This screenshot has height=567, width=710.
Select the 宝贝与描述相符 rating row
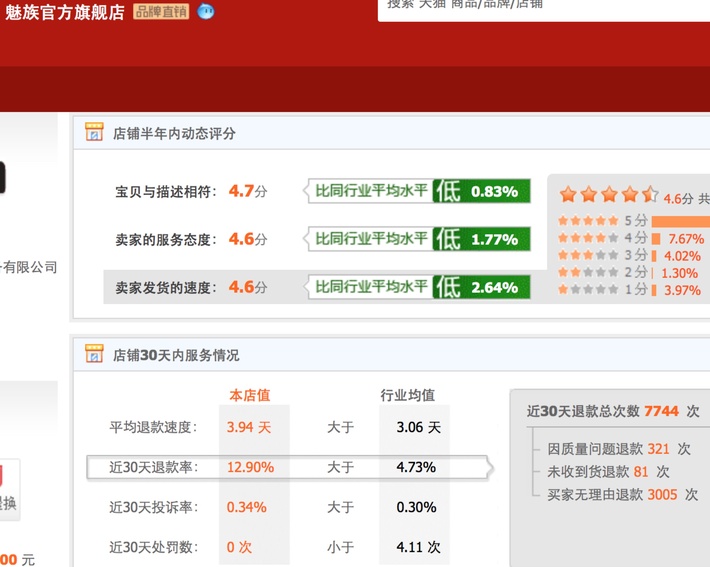coord(323,191)
